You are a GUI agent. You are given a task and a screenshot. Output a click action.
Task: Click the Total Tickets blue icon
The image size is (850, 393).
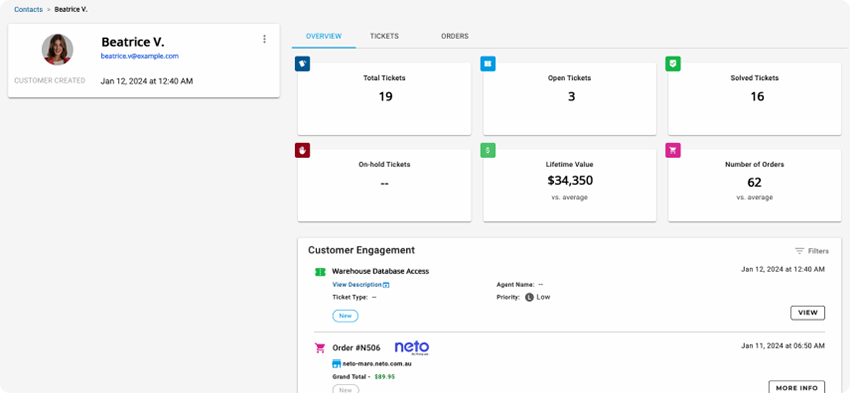point(302,64)
